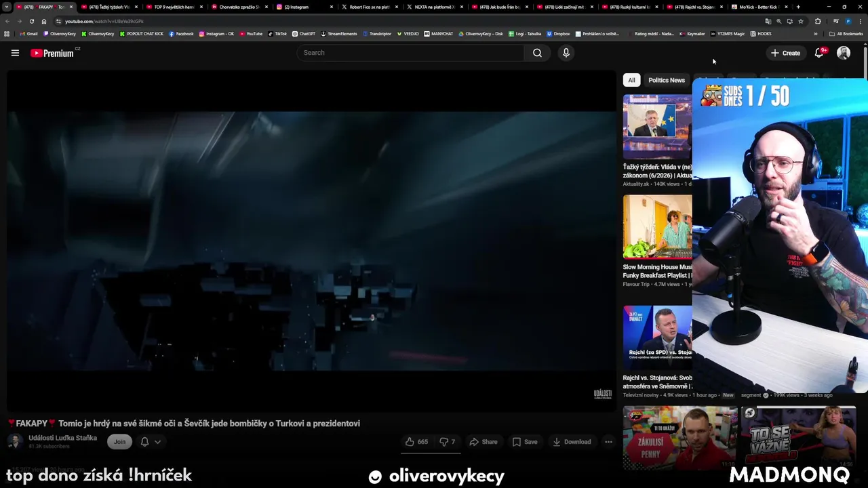This screenshot has height=488, width=868.
Task: Open the Události Luďka Staňka channel link
Action: click(62, 438)
